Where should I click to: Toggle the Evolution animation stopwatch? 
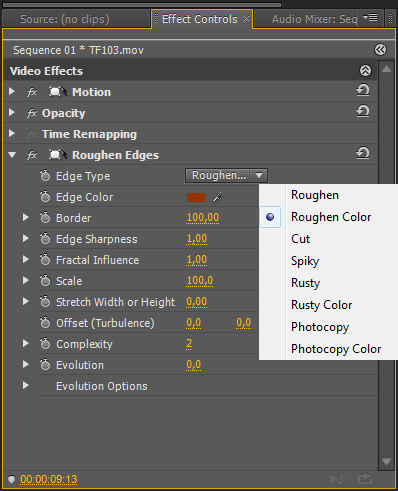click(45, 364)
